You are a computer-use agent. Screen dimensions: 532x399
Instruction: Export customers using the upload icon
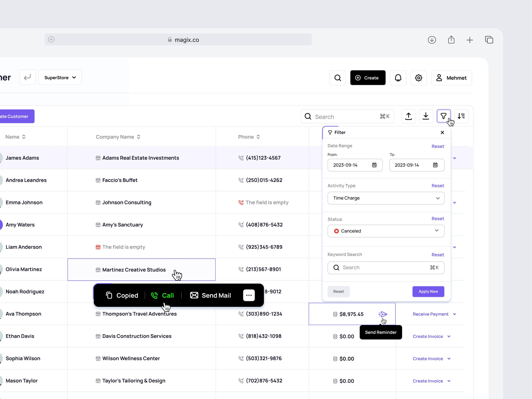point(408,116)
